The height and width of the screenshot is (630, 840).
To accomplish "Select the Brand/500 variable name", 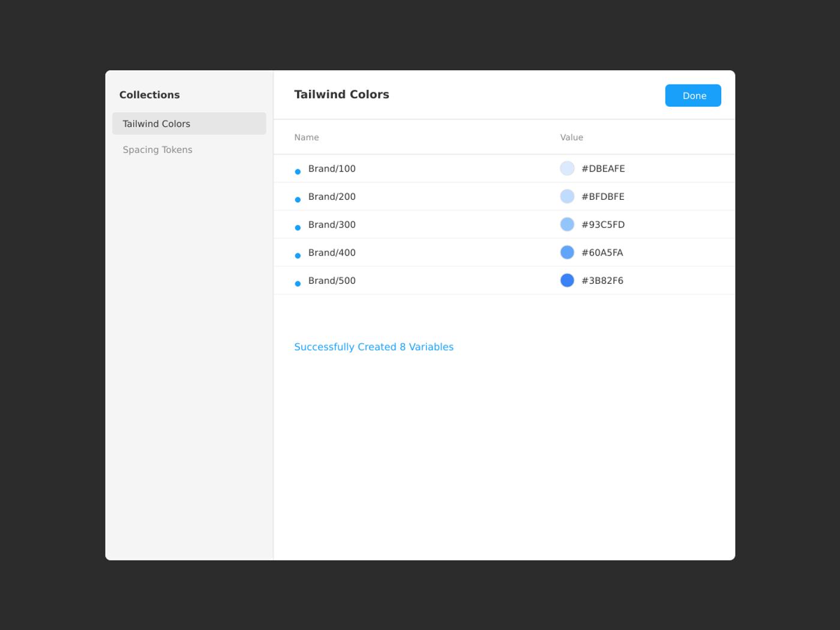I will [332, 281].
